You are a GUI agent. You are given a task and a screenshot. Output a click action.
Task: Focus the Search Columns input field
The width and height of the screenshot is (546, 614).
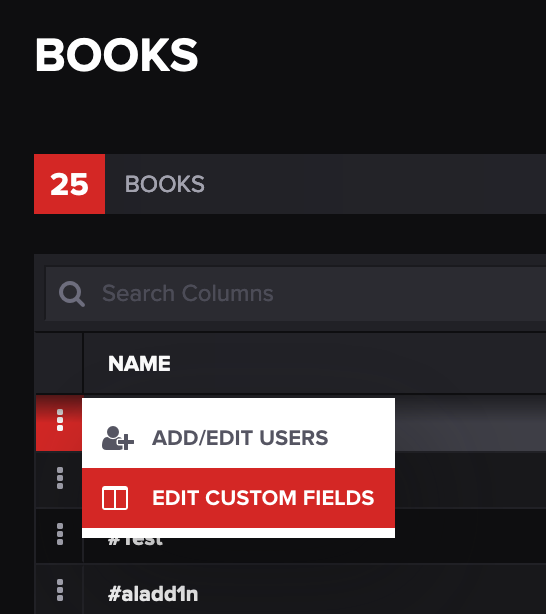pos(296,294)
